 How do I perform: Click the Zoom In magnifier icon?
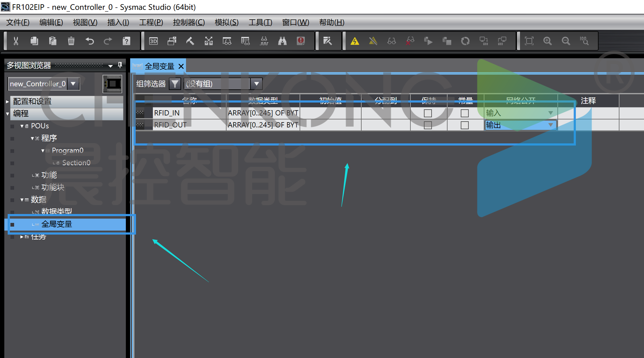[x=548, y=41]
